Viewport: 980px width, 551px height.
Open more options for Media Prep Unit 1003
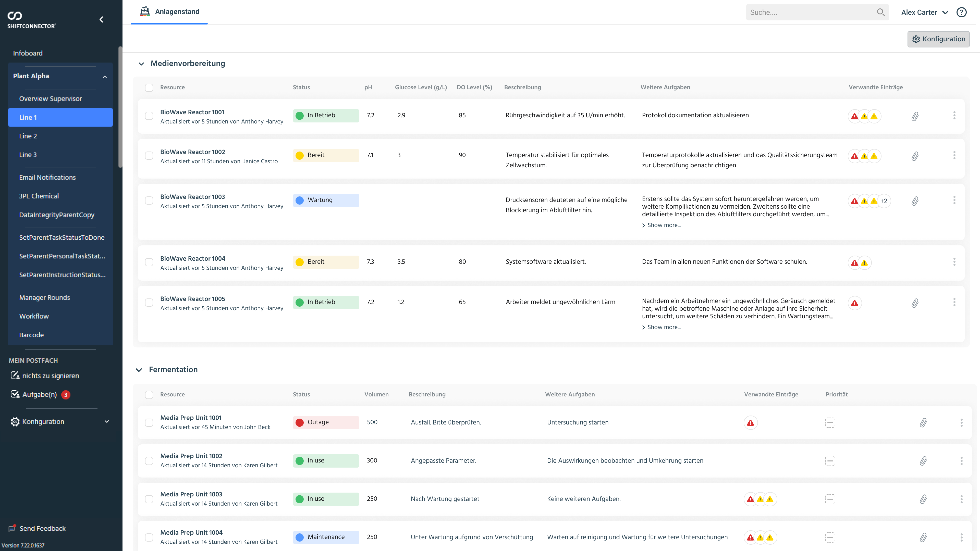pos(961,499)
